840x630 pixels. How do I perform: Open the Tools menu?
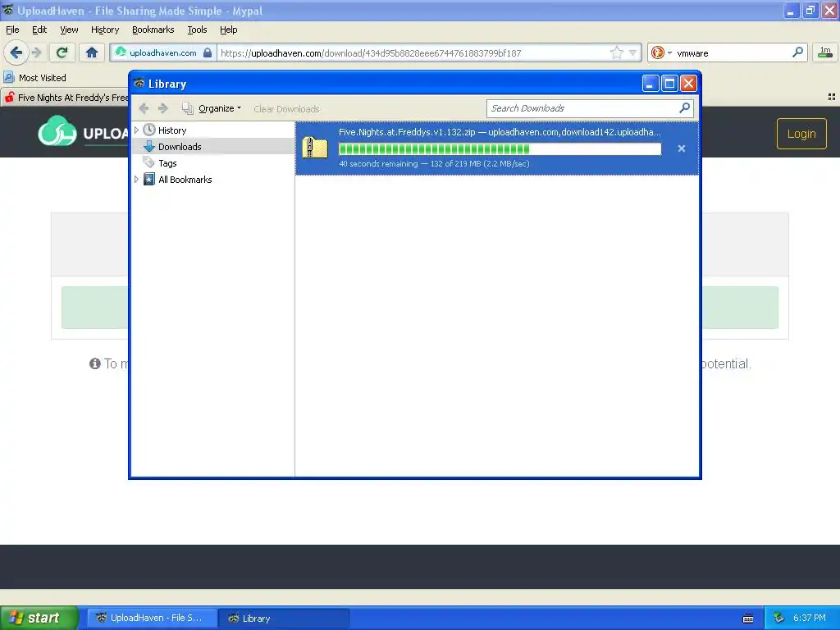[x=197, y=30]
